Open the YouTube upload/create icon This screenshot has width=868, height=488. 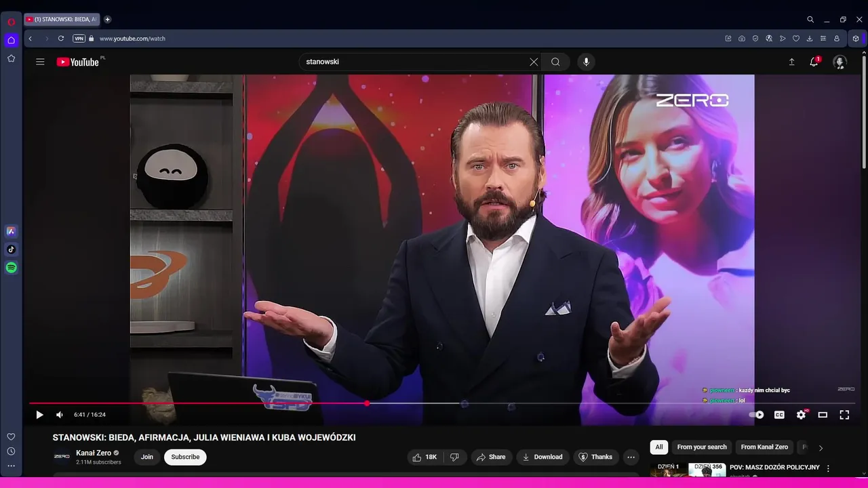click(791, 62)
